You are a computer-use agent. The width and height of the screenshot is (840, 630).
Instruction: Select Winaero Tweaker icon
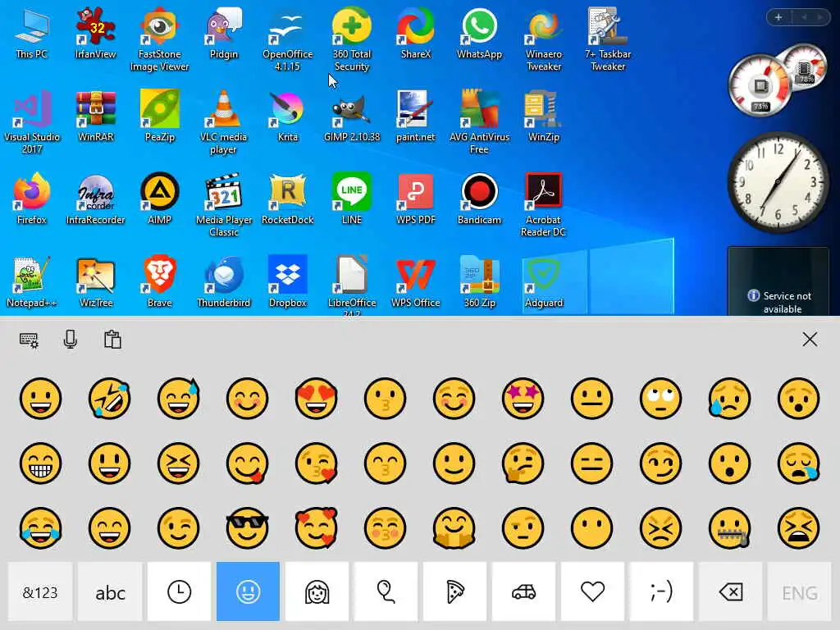point(544,39)
